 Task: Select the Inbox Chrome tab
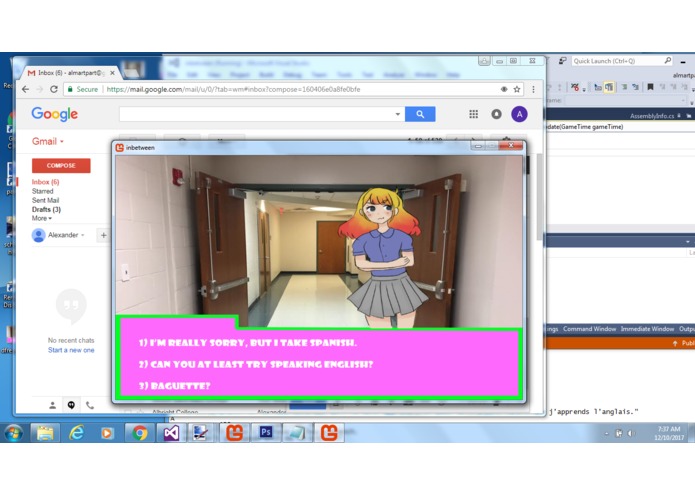point(71,73)
